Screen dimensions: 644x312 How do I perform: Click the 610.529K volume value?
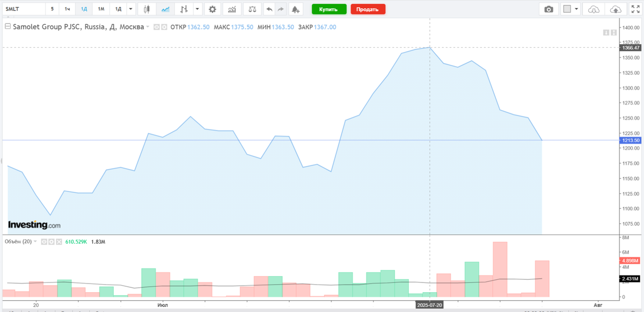tap(76, 242)
